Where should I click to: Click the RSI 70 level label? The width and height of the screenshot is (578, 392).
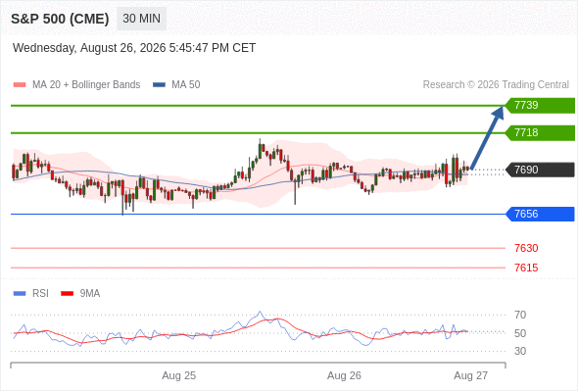(x=520, y=315)
